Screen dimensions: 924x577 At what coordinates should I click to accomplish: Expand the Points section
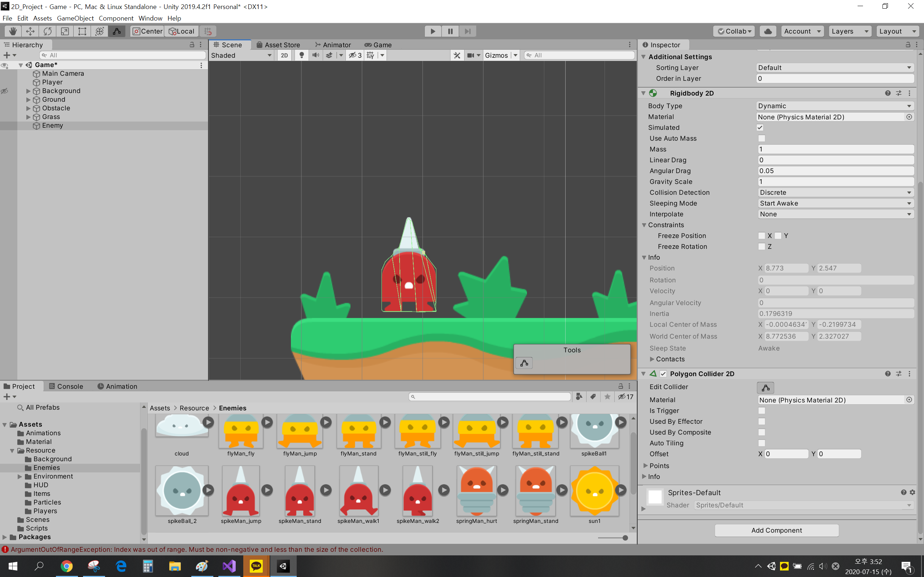(x=645, y=466)
